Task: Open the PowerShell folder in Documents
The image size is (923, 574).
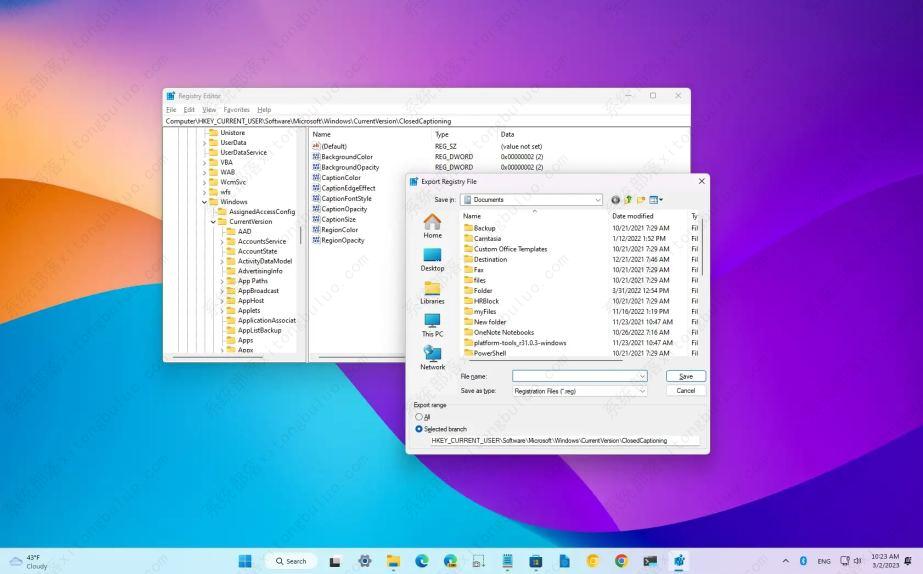Action: [490, 353]
